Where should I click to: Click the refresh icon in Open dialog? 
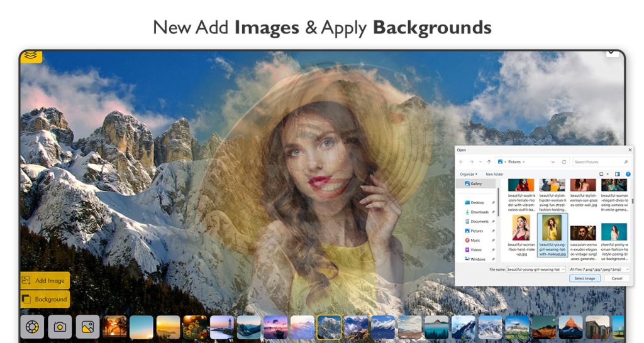pos(564,162)
